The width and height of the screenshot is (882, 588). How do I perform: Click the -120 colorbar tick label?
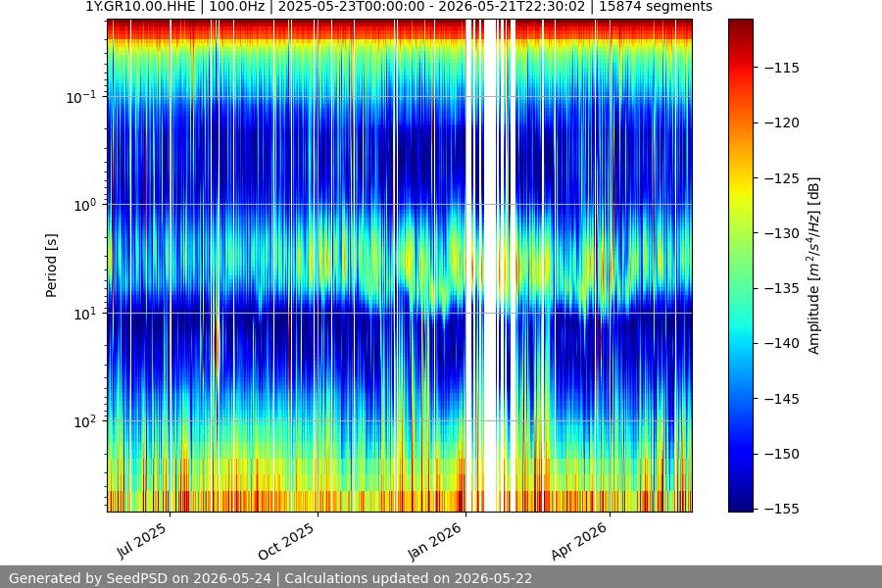(782, 122)
